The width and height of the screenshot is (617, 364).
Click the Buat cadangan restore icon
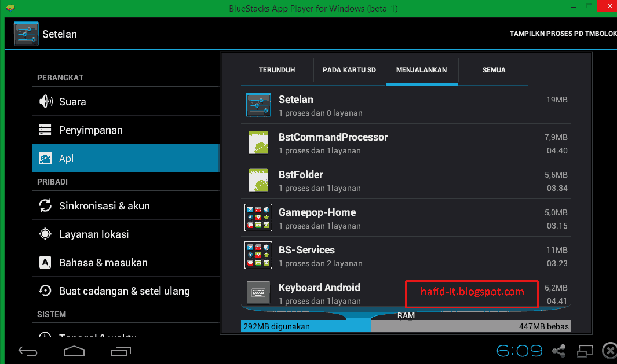[x=45, y=291]
